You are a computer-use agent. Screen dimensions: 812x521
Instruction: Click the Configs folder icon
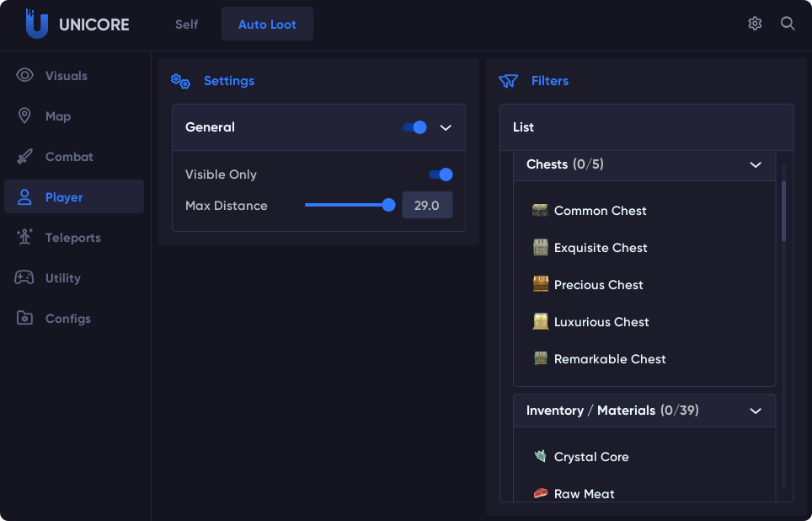[25, 319]
